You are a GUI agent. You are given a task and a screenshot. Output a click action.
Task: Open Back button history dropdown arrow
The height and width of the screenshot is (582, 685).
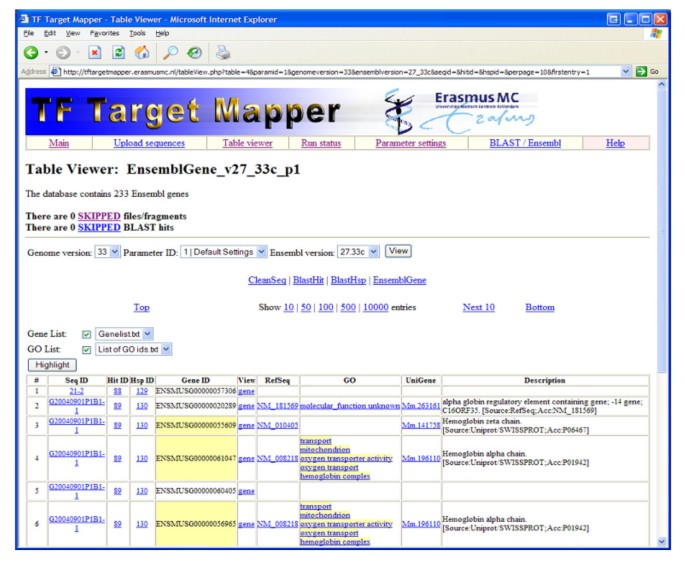[x=46, y=53]
